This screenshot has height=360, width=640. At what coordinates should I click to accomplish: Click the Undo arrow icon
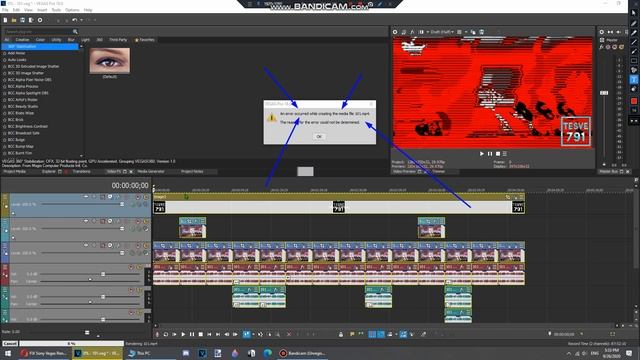(x=74, y=20)
